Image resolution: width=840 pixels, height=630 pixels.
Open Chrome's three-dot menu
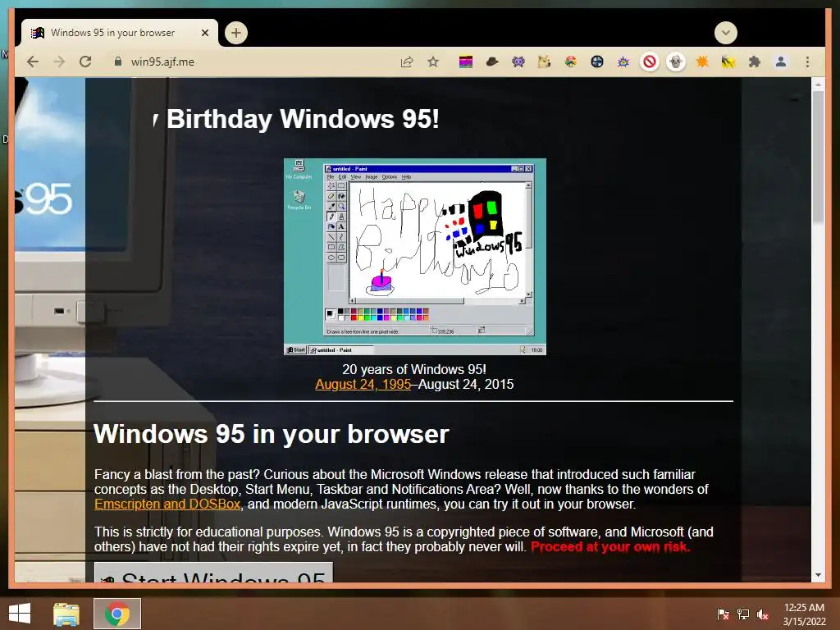click(807, 62)
